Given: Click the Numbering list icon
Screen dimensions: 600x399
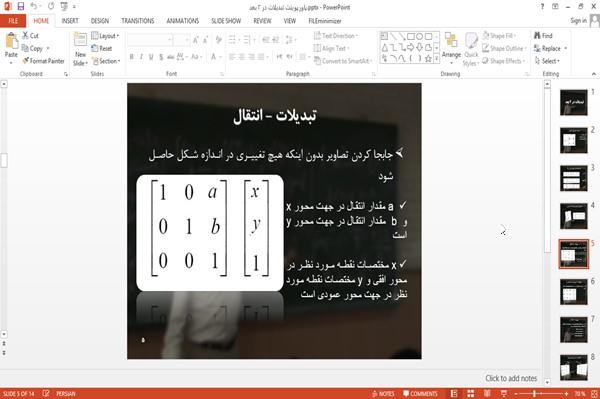Looking at the screenshot, I should tap(248, 39).
